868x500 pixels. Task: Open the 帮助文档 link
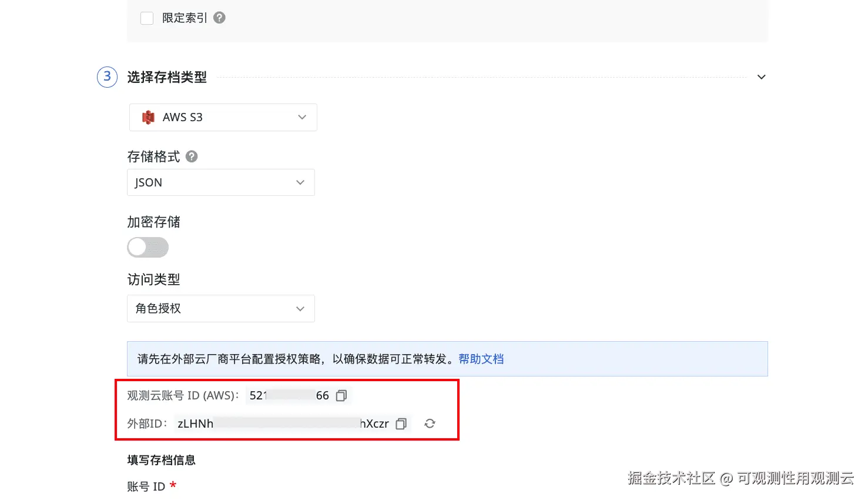481,359
